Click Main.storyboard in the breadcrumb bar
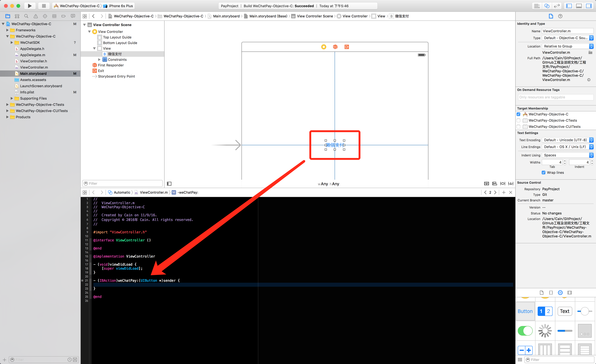This screenshot has width=596, height=364. pyautogui.click(x=226, y=16)
